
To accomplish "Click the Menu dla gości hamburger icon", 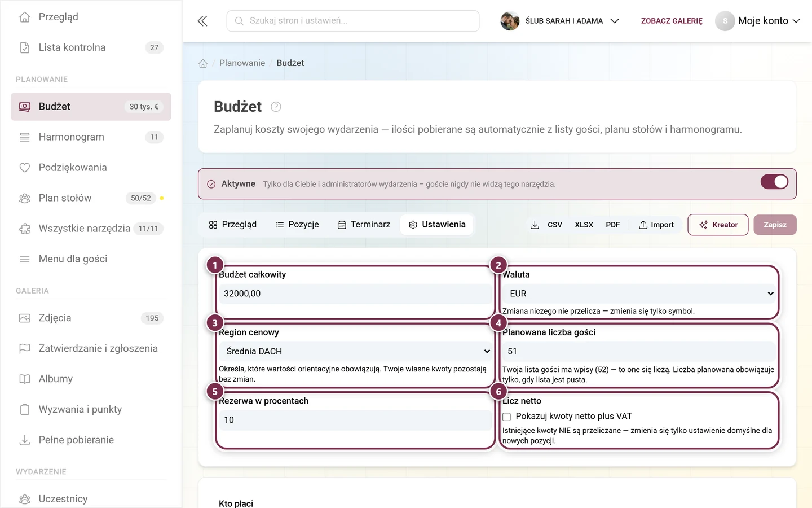I will coord(25,259).
